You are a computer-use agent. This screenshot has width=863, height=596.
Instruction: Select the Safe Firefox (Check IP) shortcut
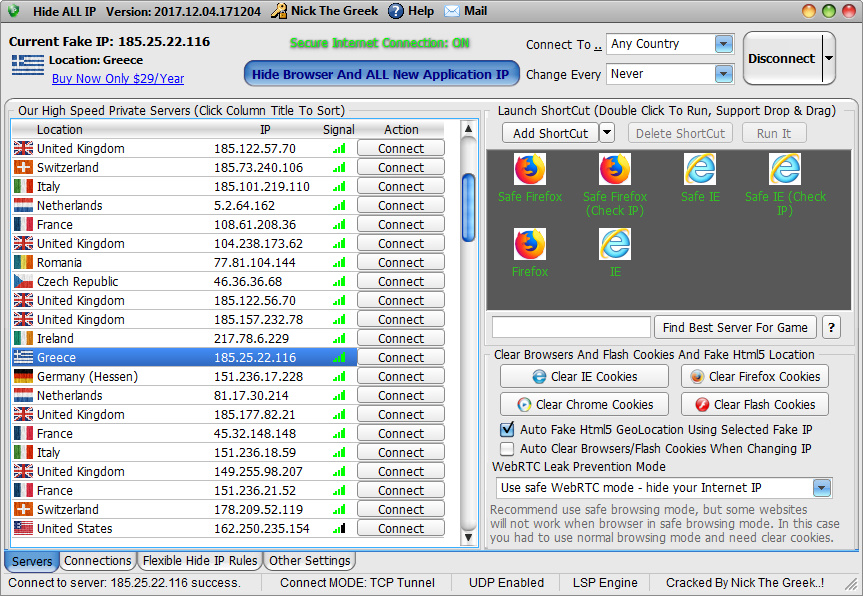[615, 169]
